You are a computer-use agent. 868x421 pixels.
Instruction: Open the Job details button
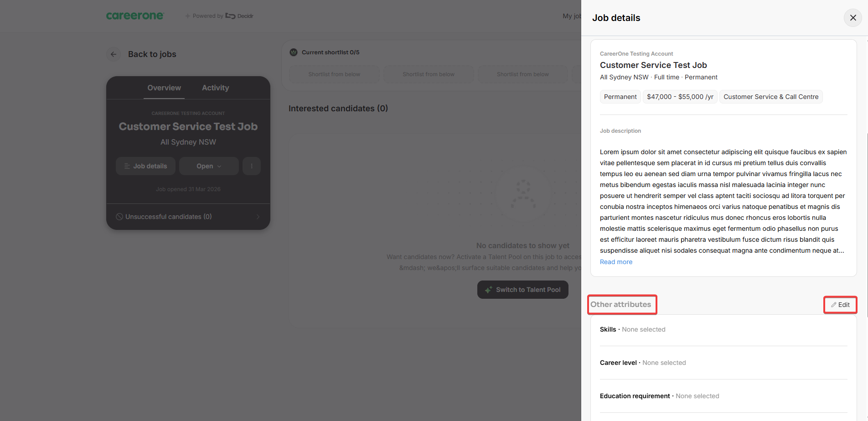point(145,166)
